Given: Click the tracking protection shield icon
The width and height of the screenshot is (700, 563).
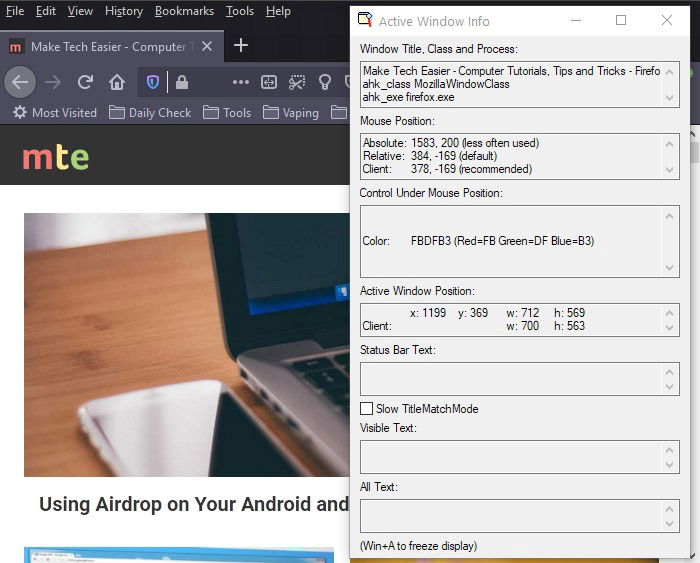Looking at the screenshot, I should [x=153, y=82].
